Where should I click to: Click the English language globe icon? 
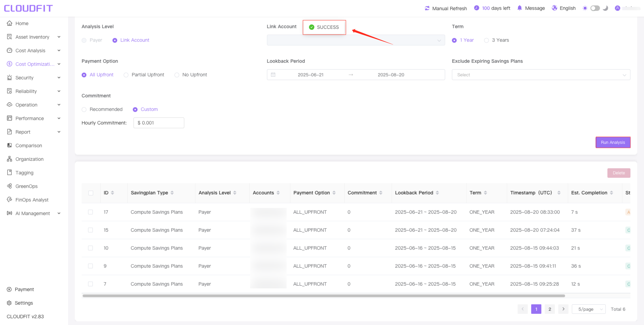coord(555,8)
